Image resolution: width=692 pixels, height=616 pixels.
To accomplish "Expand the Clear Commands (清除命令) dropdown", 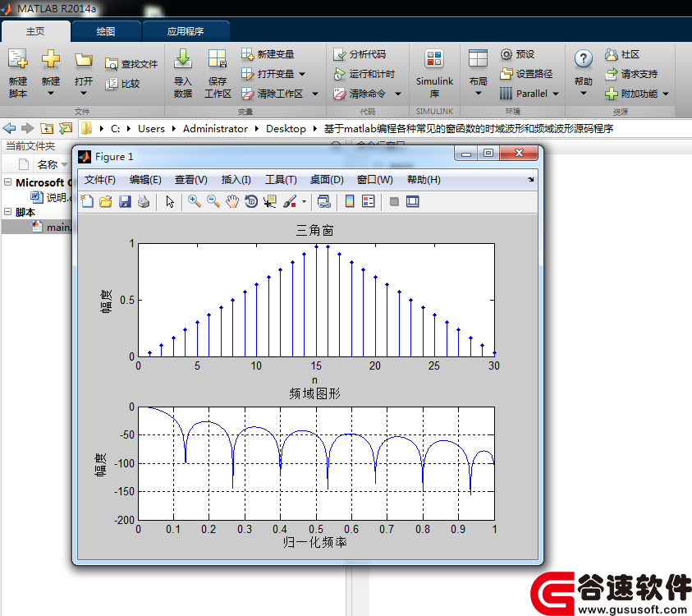I will (x=398, y=94).
